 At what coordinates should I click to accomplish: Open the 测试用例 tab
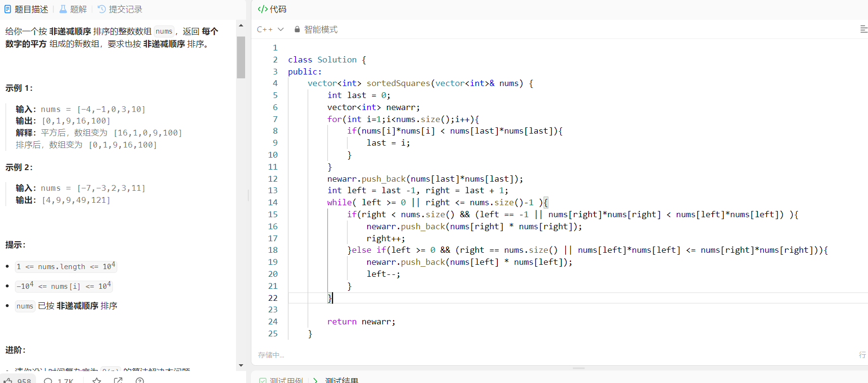pyautogui.click(x=282, y=380)
